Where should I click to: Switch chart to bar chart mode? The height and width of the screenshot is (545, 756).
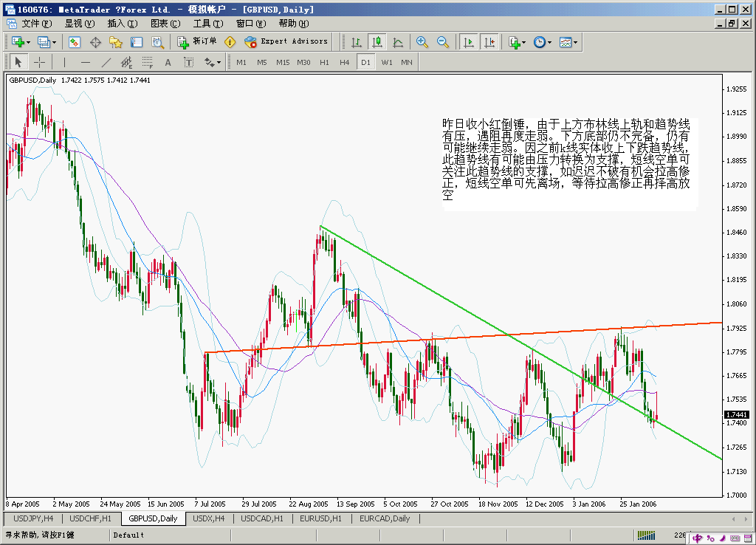[357, 42]
